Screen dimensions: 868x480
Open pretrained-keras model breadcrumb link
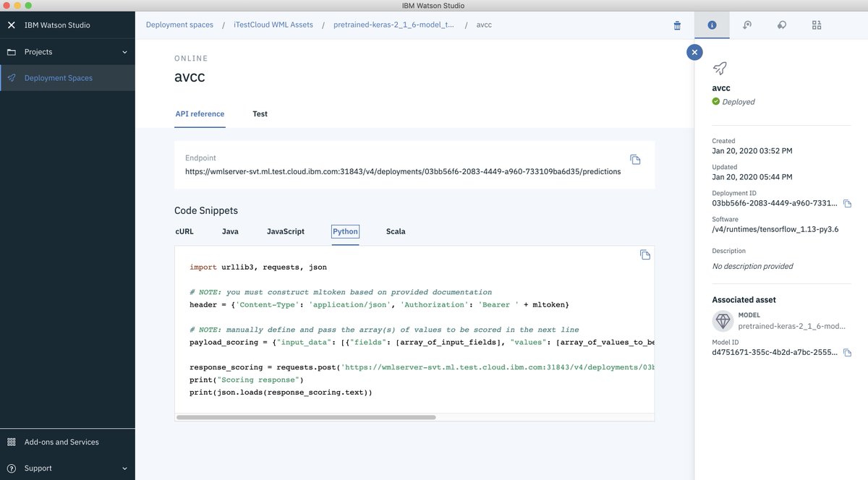(x=393, y=25)
